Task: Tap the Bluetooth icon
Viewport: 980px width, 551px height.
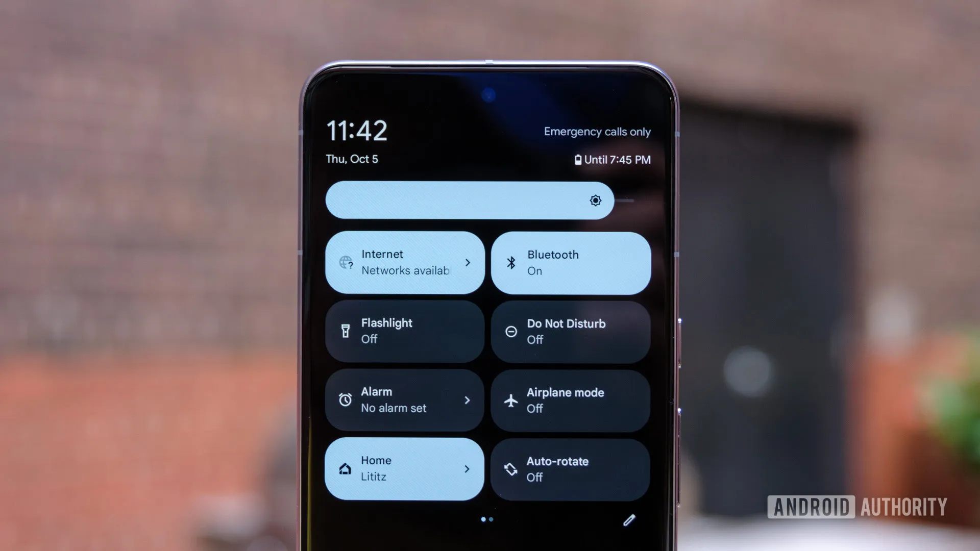Action: (x=511, y=262)
